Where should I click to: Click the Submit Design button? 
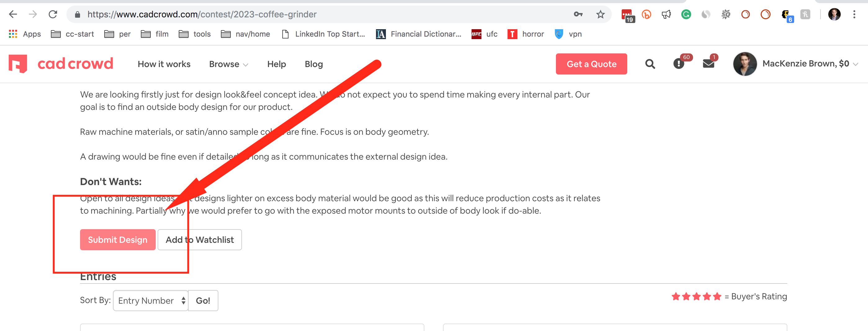(x=118, y=240)
